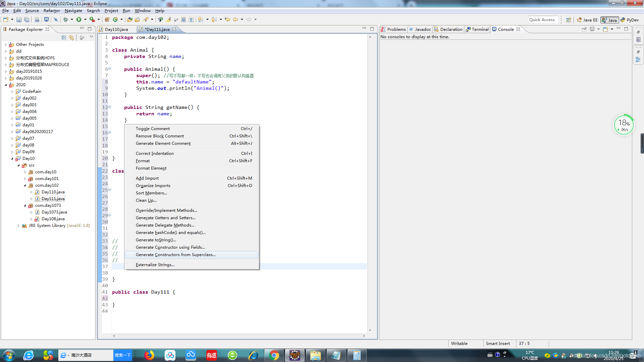
Task: Click the Quick Access field
Action: (543, 20)
